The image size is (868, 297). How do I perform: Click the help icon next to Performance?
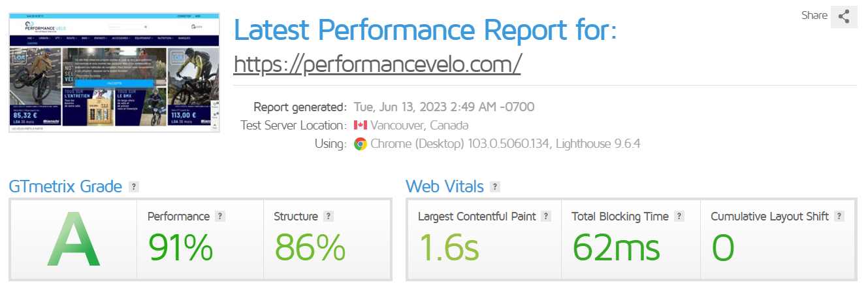click(220, 217)
